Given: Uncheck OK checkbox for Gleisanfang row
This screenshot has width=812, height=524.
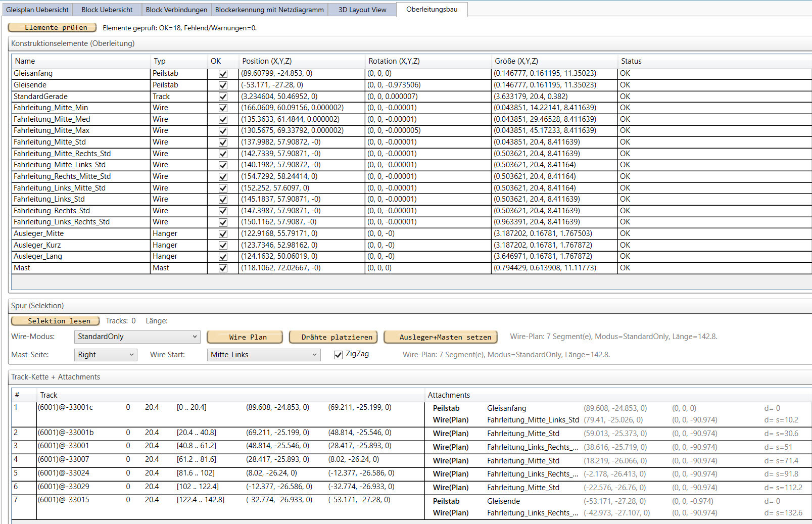Looking at the screenshot, I should [223, 74].
